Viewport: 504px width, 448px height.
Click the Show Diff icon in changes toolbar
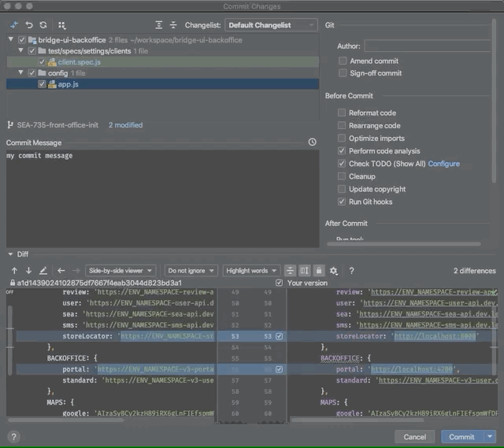(x=13, y=25)
